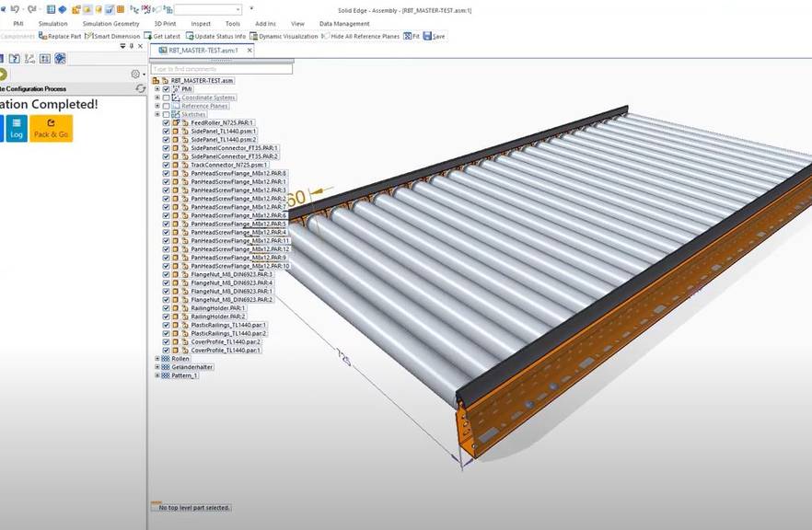The width and height of the screenshot is (812, 530).
Task: Expand the Rollen group
Action: point(157,358)
